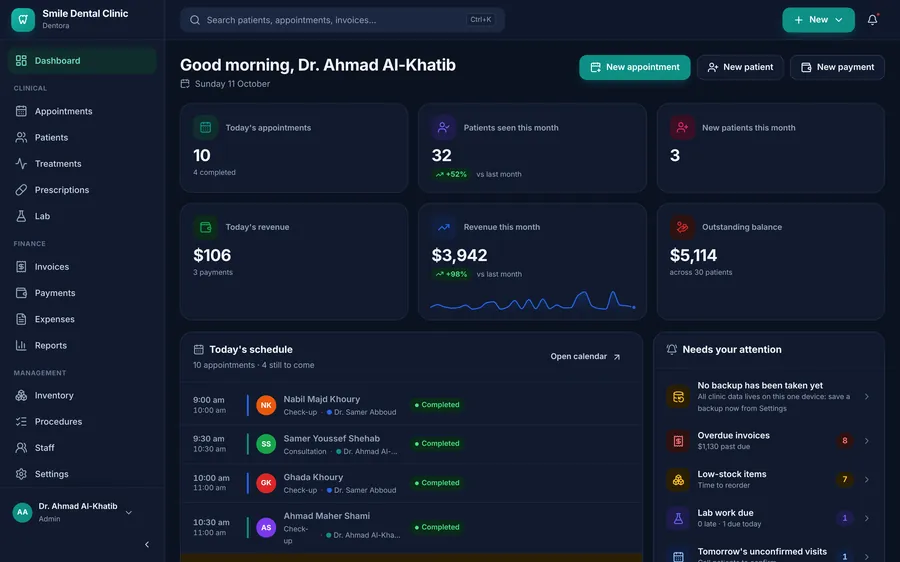
Task: Click the NK avatar for Nabil Majd Khoury
Action: coord(266,405)
